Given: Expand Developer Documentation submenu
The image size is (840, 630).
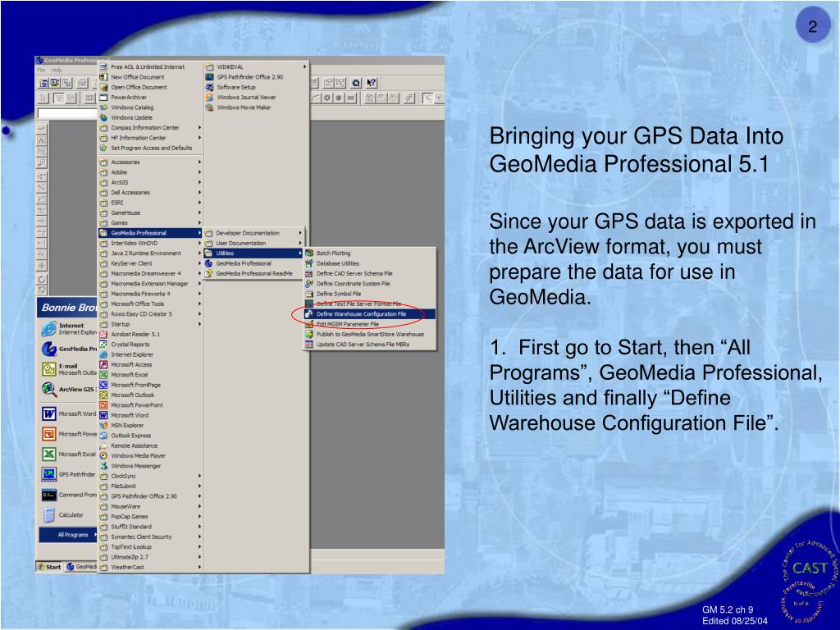Looking at the screenshot, I should 254,233.
